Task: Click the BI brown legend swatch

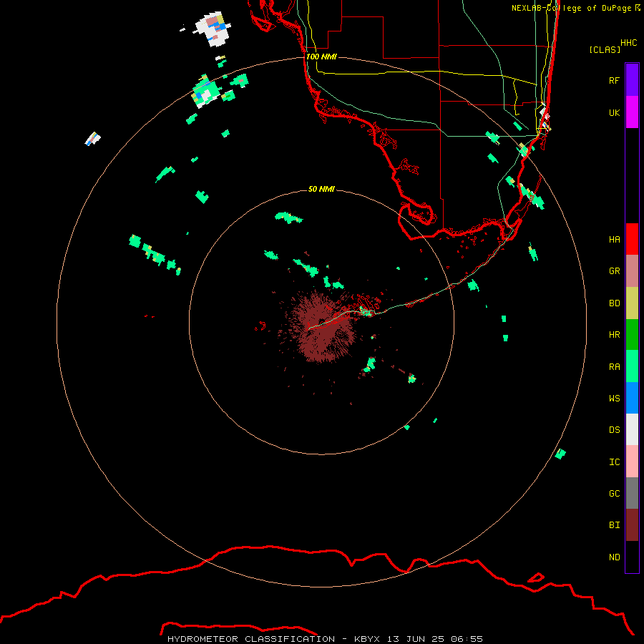Action: (632, 525)
